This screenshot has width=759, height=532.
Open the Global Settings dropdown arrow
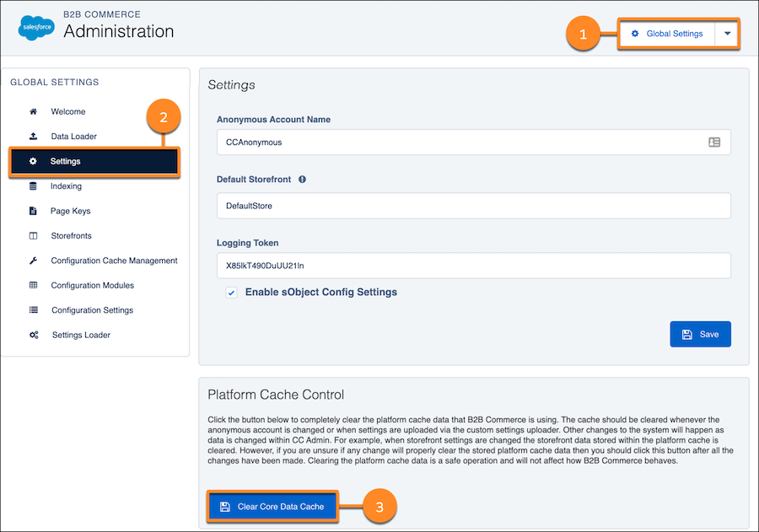point(727,34)
